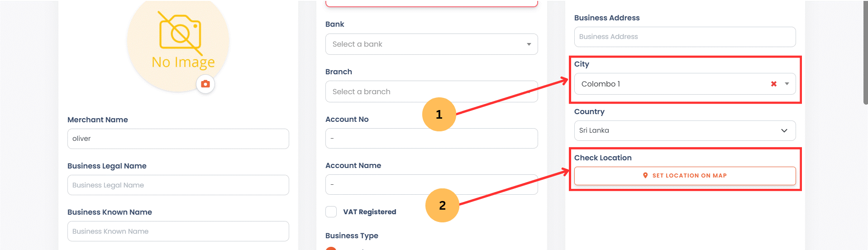Click the page's vertical scrollbar thumb

pyautogui.click(x=865, y=54)
